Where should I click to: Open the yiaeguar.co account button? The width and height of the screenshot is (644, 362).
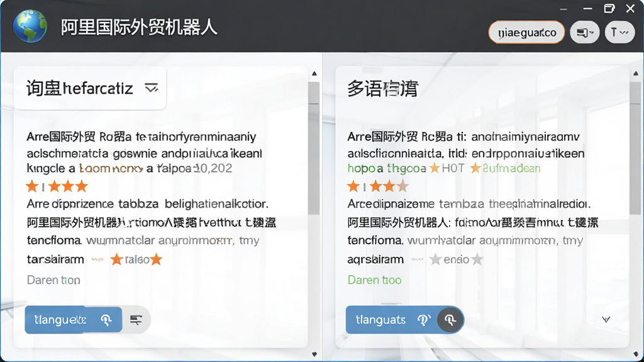point(526,33)
